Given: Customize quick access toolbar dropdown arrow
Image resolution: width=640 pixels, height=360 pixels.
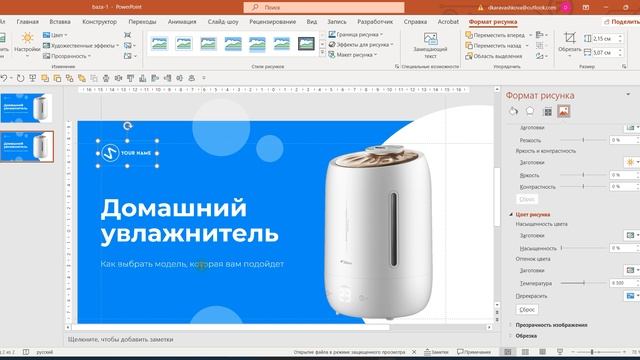Looking at the screenshot, I should 204,78.
